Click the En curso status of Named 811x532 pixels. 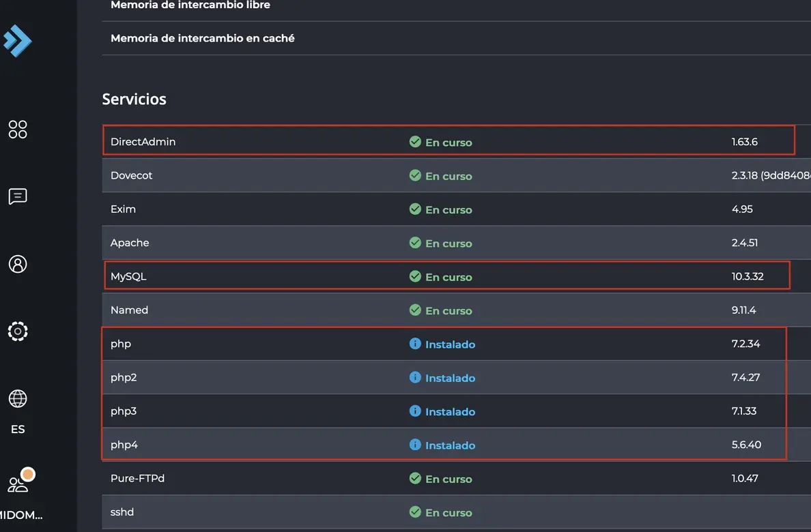pos(449,310)
